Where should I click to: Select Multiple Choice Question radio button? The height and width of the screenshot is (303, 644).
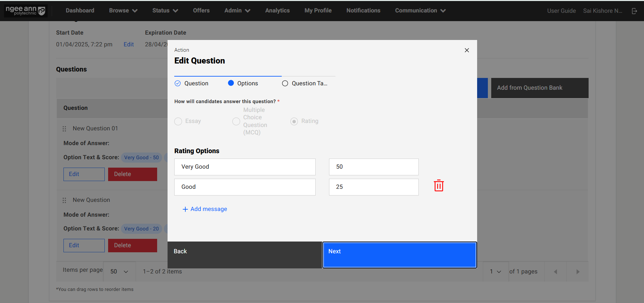pyautogui.click(x=236, y=121)
